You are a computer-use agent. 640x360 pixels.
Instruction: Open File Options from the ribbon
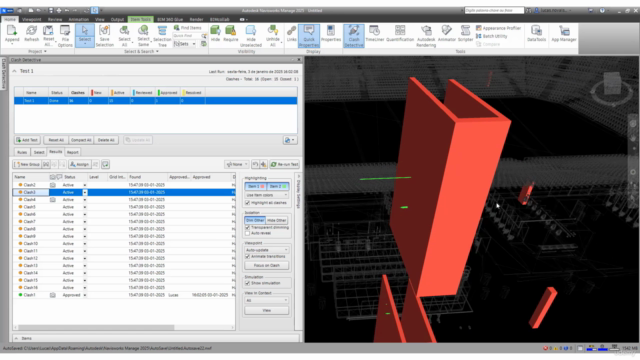[65, 36]
